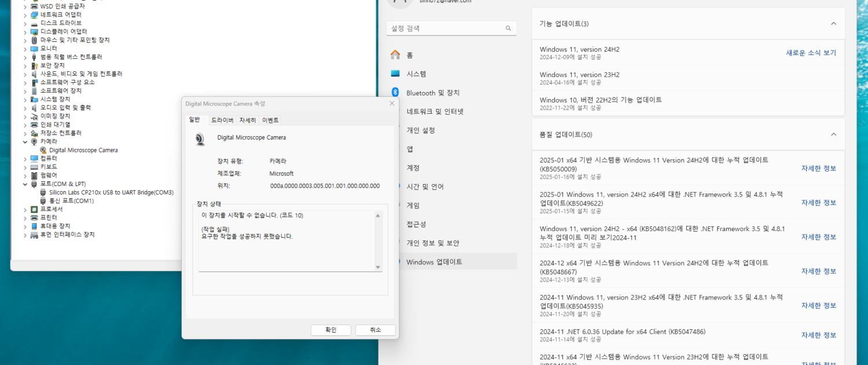Click the 장치 상태 scrollbar up arrow
The height and width of the screenshot is (365, 868).
pos(378,216)
